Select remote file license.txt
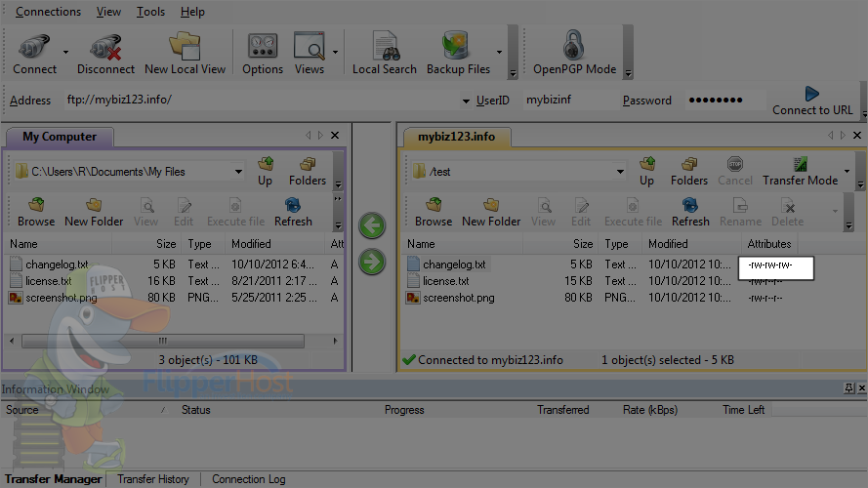This screenshot has height=488, width=868. point(446,281)
